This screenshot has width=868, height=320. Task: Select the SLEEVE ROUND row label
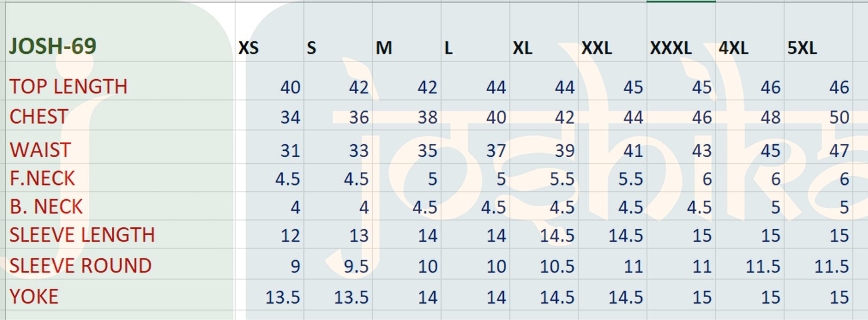point(80,266)
